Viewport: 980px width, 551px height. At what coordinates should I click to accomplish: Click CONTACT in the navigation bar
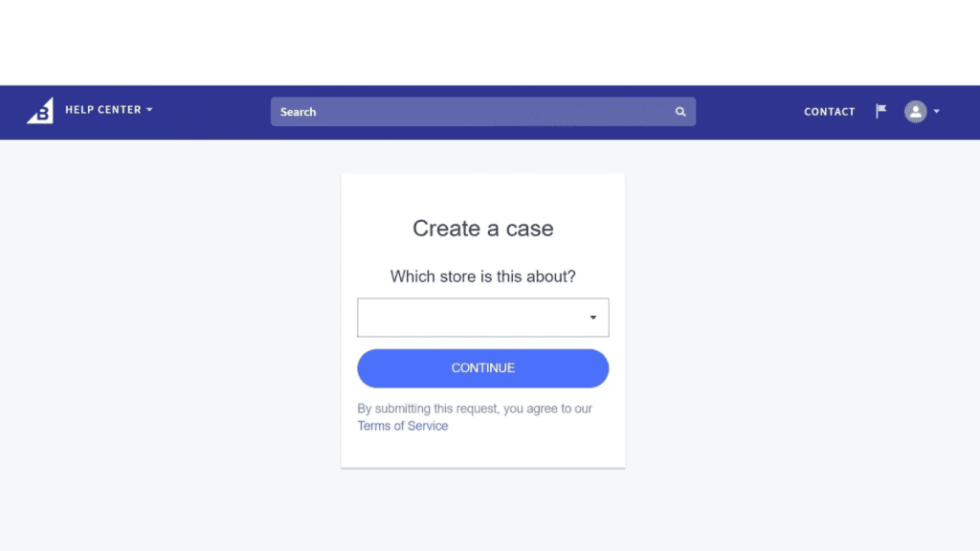829,112
